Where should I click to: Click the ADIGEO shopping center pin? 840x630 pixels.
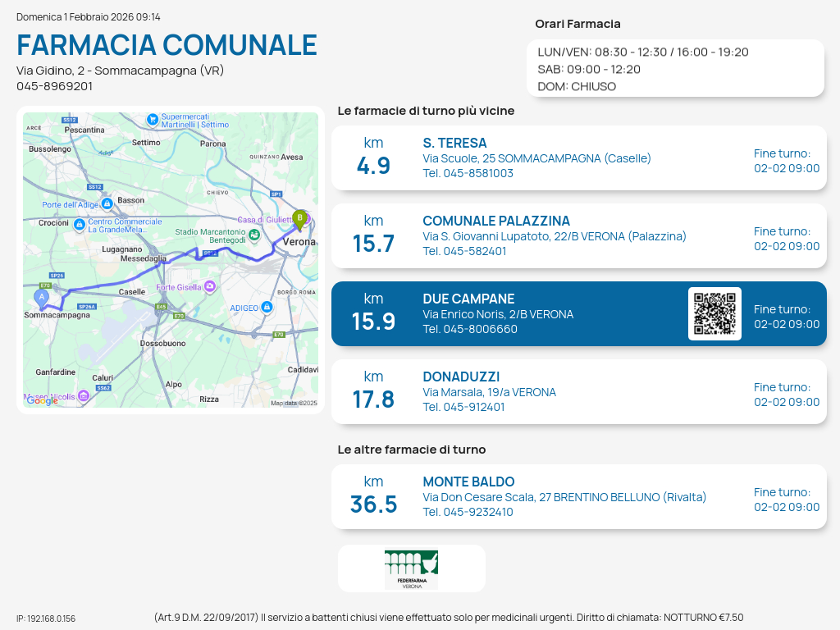coord(267,308)
